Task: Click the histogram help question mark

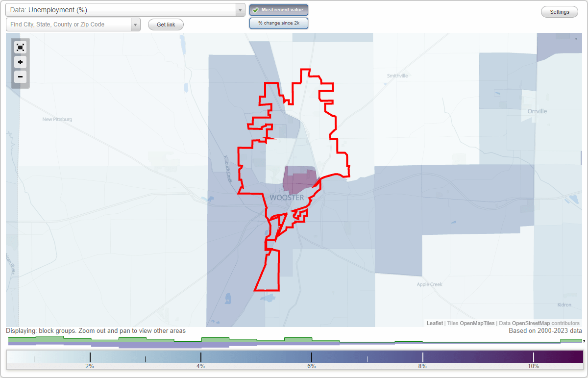Action: click(x=584, y=342)
